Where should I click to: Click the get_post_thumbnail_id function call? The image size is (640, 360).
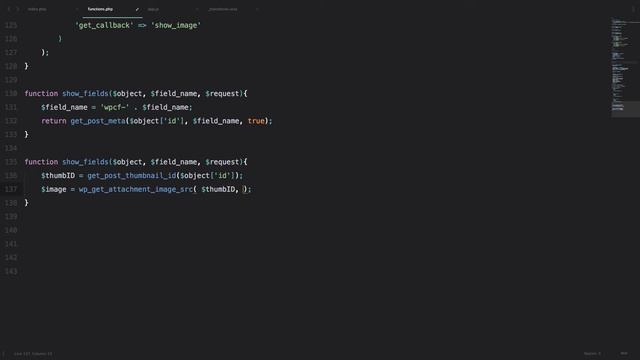[131, 176]
